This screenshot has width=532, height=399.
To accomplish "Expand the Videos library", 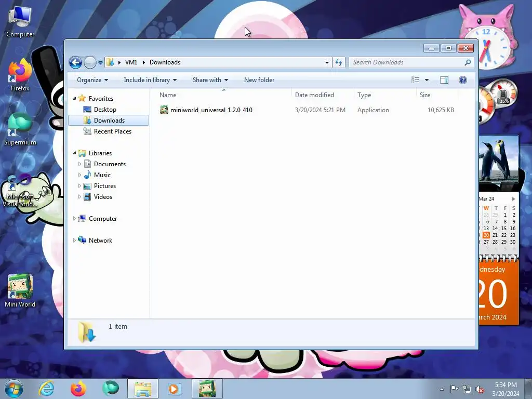I will (79, 197).
